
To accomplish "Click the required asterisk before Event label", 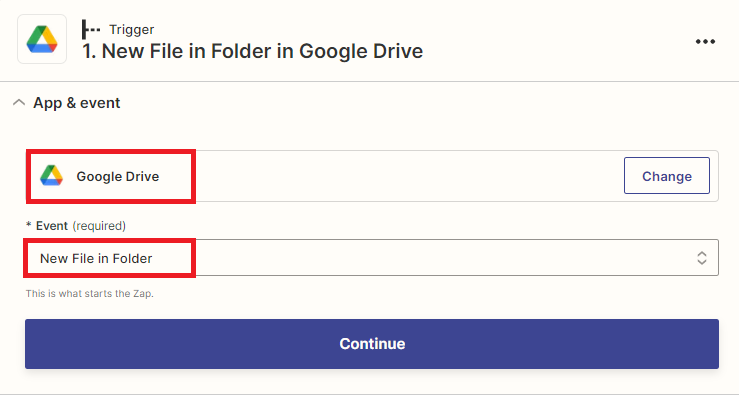I will [x=29, y=226].
